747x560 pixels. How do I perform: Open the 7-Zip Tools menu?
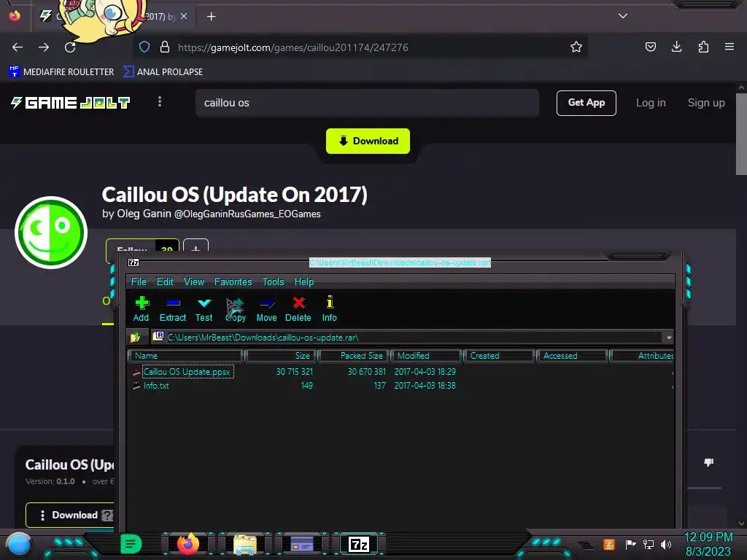pyautogui.click(x=273, y=281)
